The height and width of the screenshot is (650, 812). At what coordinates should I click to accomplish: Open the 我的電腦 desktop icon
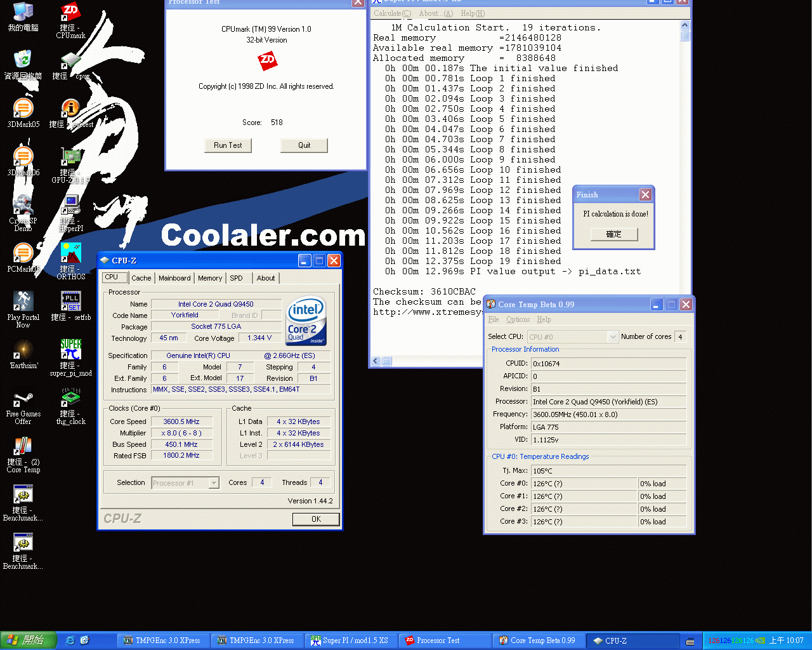(23, 17)
